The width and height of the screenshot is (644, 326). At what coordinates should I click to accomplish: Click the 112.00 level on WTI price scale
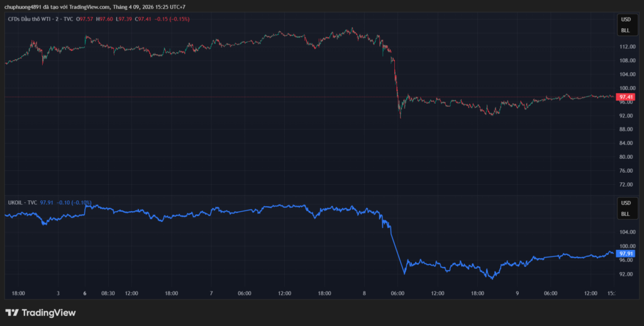[625, 47]
